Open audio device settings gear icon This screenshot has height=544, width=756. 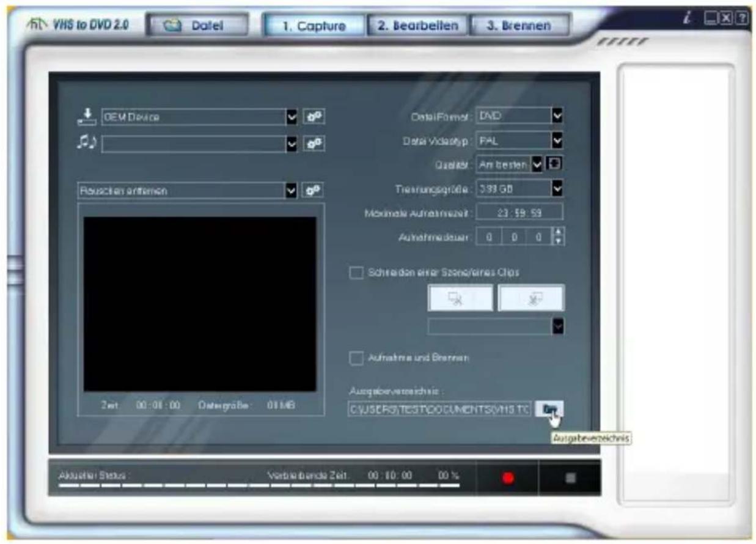(315, 144)
